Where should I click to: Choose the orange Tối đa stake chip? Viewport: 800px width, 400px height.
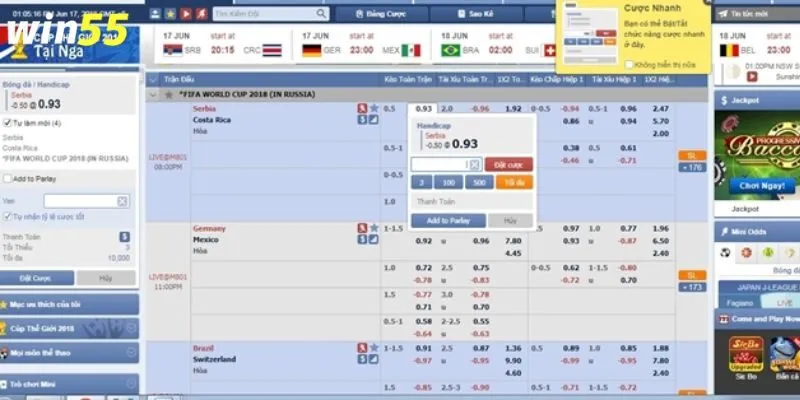514,182
